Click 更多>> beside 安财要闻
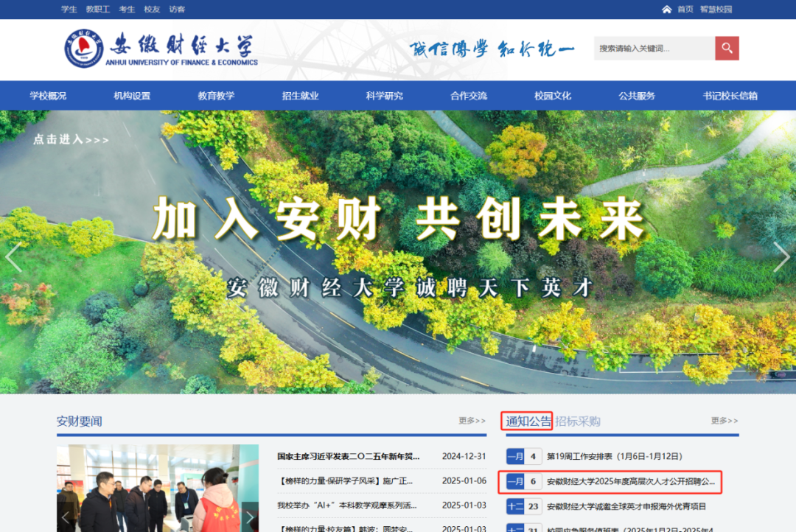 (472, 420)
